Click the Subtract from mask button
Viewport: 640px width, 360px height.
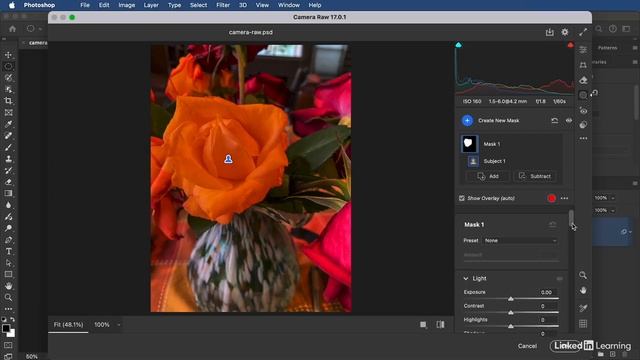[535, 176]
